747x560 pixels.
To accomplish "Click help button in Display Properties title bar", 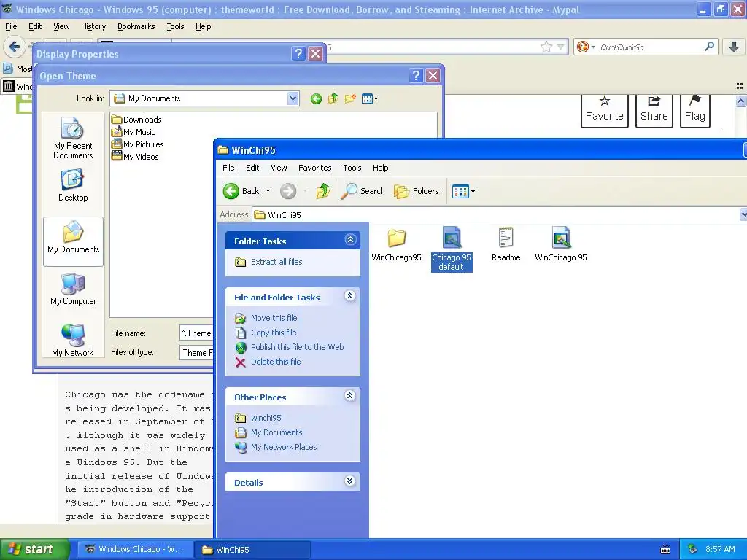I will point(298,54).
